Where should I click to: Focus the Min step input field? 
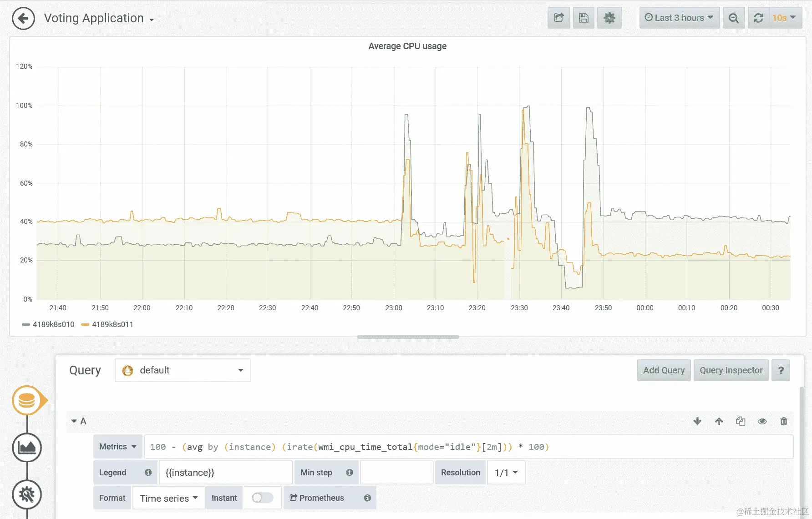coord(396,473)
